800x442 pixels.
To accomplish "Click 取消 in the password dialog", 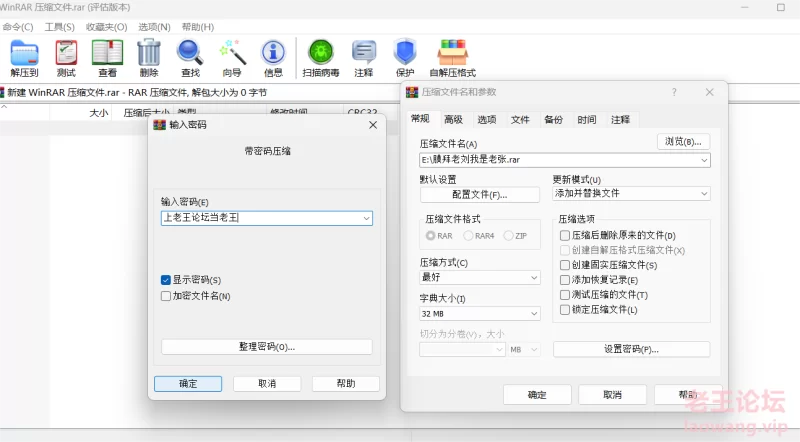I will [x=267, y=384].
